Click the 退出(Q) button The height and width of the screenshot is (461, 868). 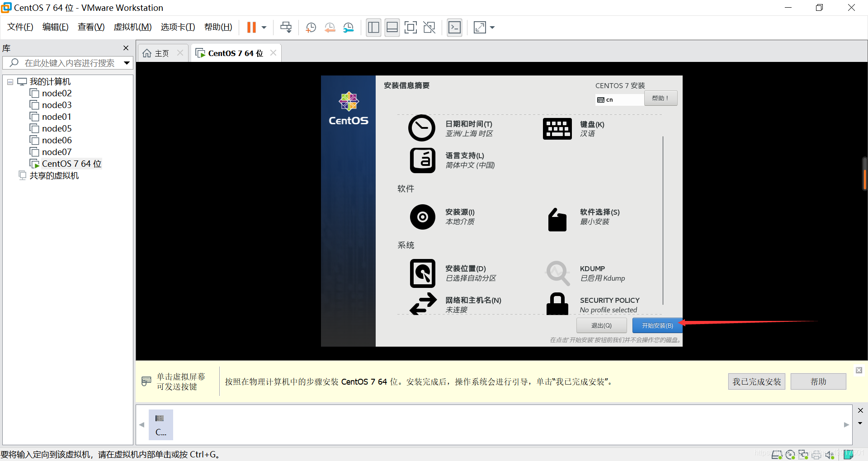coord(601,325)
